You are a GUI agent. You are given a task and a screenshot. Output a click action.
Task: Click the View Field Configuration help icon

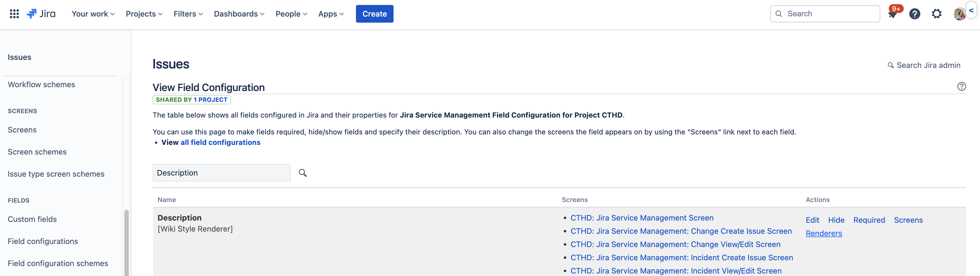[x=961, y=87]
